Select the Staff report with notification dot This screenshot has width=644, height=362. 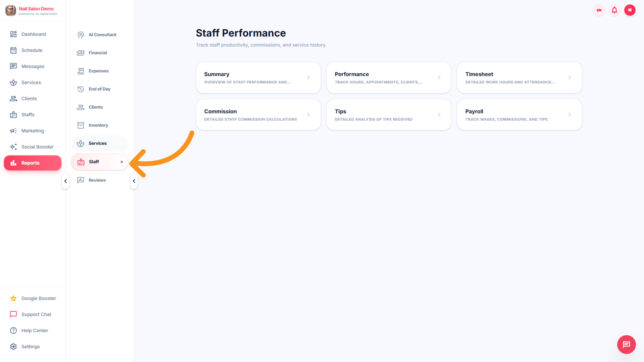pos(99,162)
